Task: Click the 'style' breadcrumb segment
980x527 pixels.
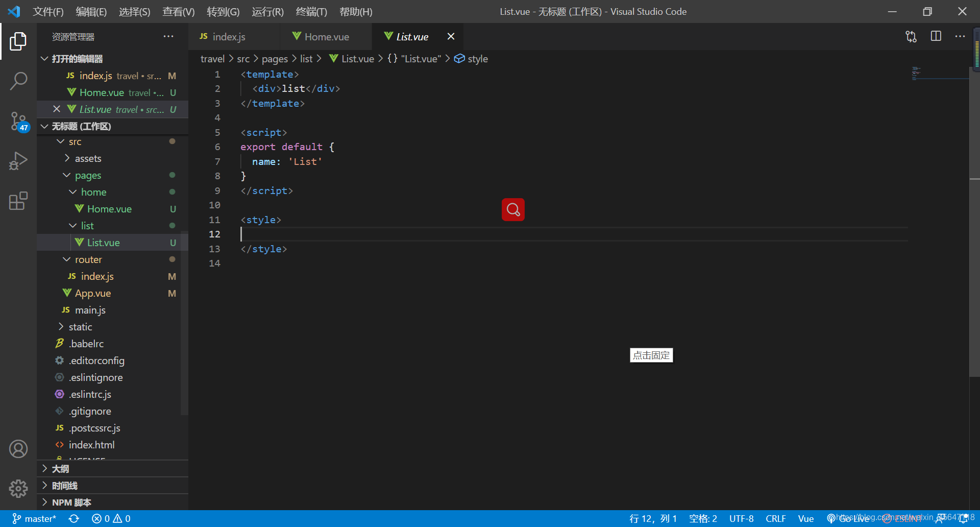Action: 471,59
